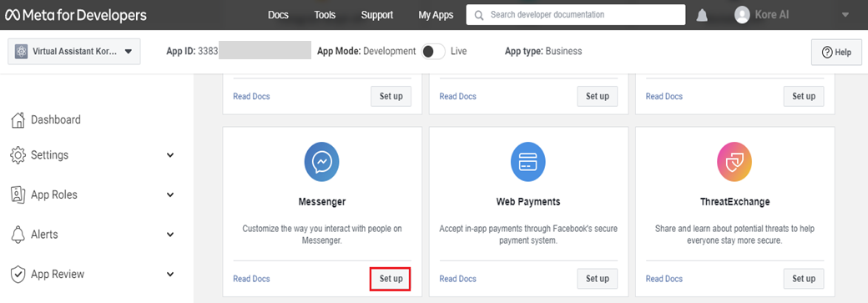Select the Alerts sidebar label
Viewport: 868px width, 303px height.
point(44,235)
